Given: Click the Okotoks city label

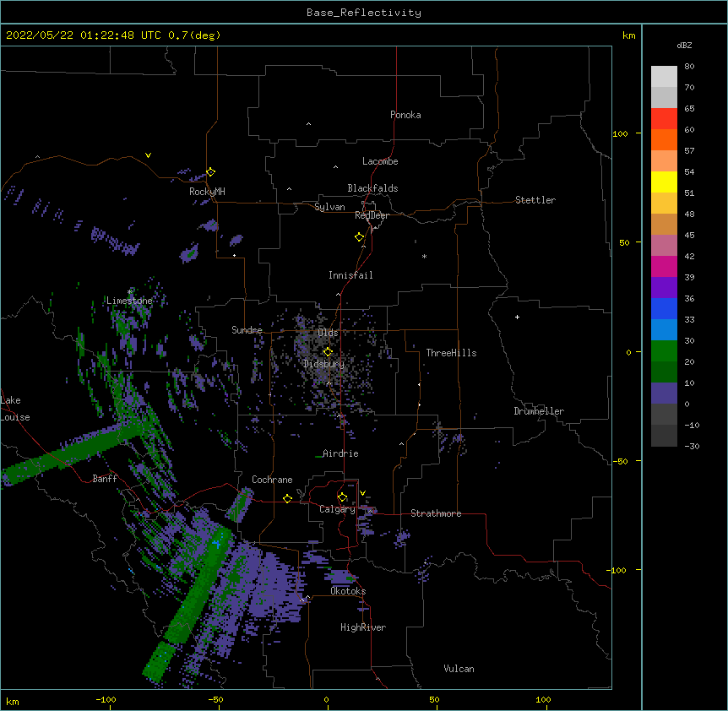Looking at the screenshot, I should point(348,591).
